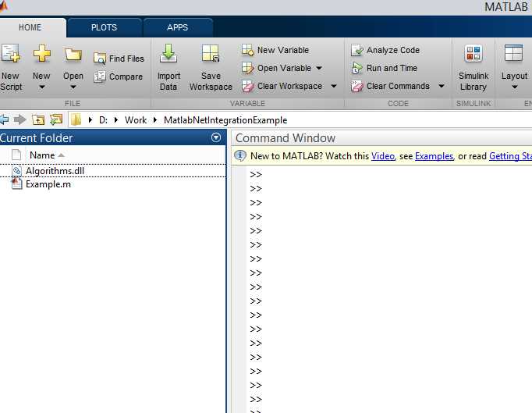Expand Open Variable dropdown arrow
Viewport: 532px width, 413px height.
click(x=319, y=68)
